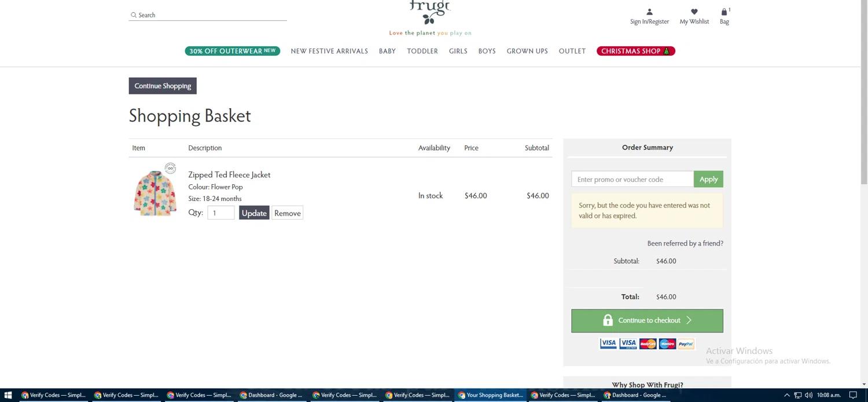Image resolution: width=868 pixels, height=402 pixels.
Task: Open My Wishlist heart icon
Action: [x=694, y=12]
